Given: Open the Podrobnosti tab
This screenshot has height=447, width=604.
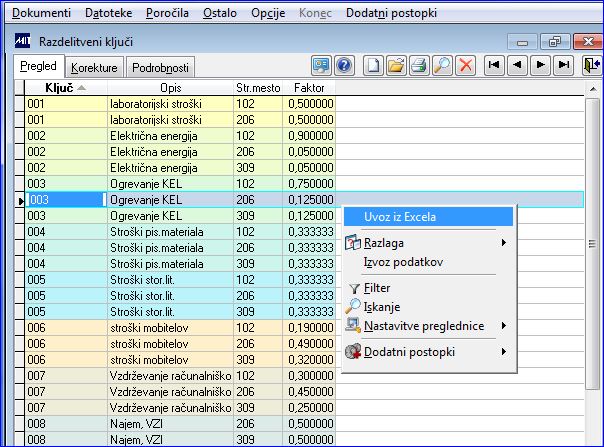Looking at the screenshot, I should coord(160,68).
